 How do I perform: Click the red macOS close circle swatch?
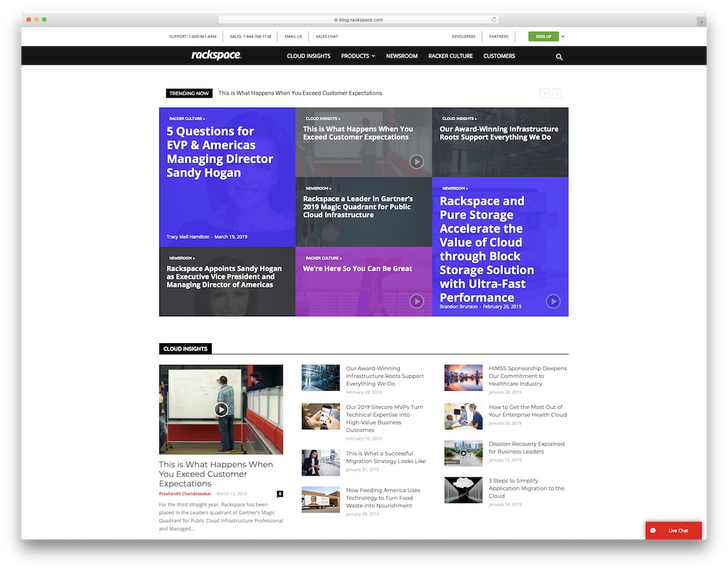[28, 20]
